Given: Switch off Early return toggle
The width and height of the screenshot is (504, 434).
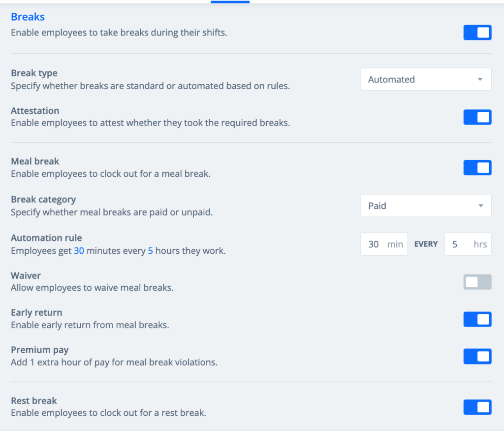Looking at the screenshot, I should coord(477,319).
